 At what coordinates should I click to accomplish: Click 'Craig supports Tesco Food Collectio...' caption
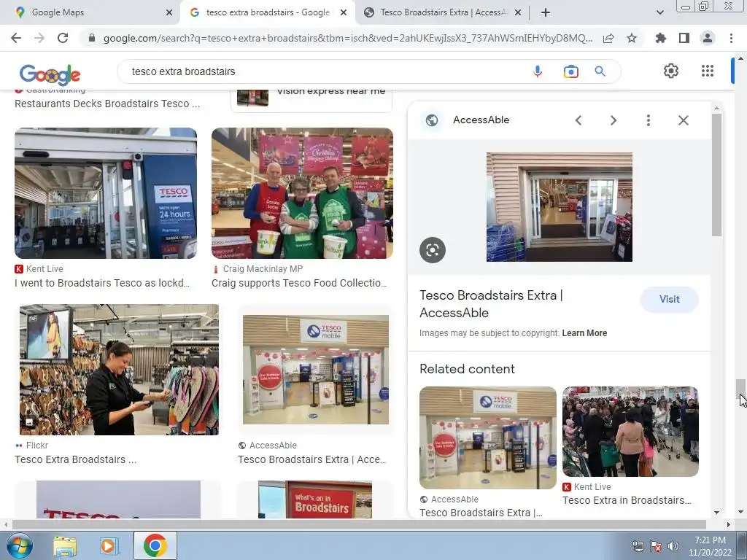(299, 284)
